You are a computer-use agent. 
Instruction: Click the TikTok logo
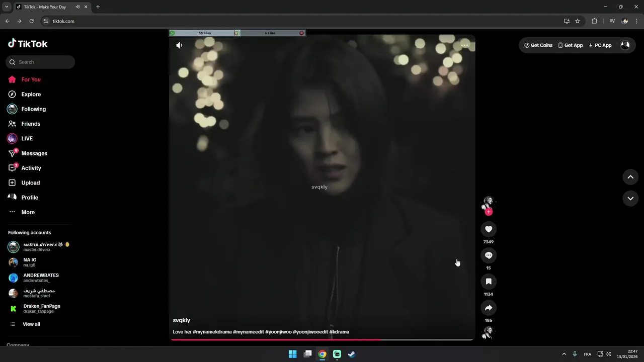pyautogui.click(x=28, y=44)
